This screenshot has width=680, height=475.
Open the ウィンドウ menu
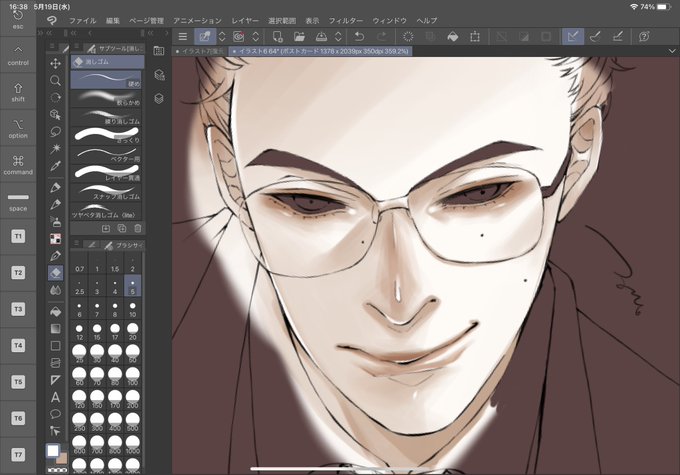[389, 20]
